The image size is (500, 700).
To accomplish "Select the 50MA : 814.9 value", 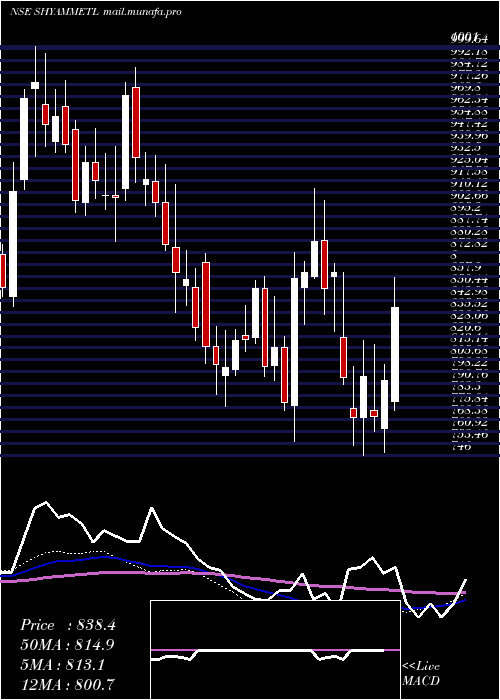I will click(x=67, y=645).
